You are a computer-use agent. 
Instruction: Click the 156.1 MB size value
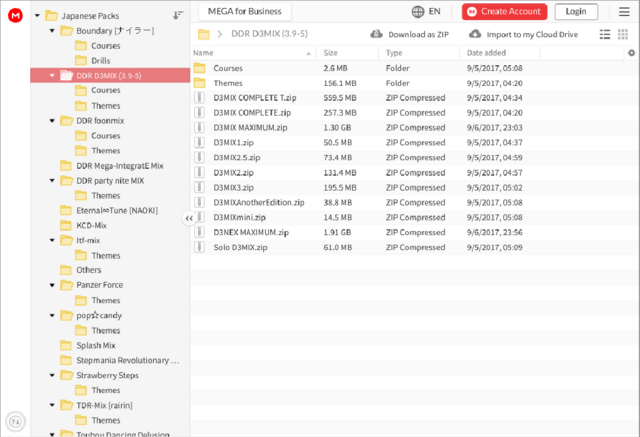click(340, 83)
